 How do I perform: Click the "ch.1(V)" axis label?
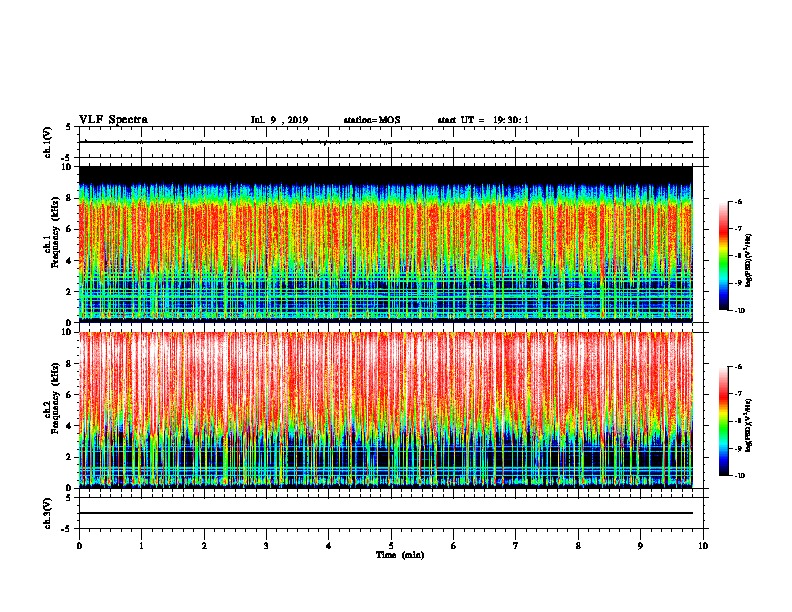pyautogui.click(x=48, y=142)
